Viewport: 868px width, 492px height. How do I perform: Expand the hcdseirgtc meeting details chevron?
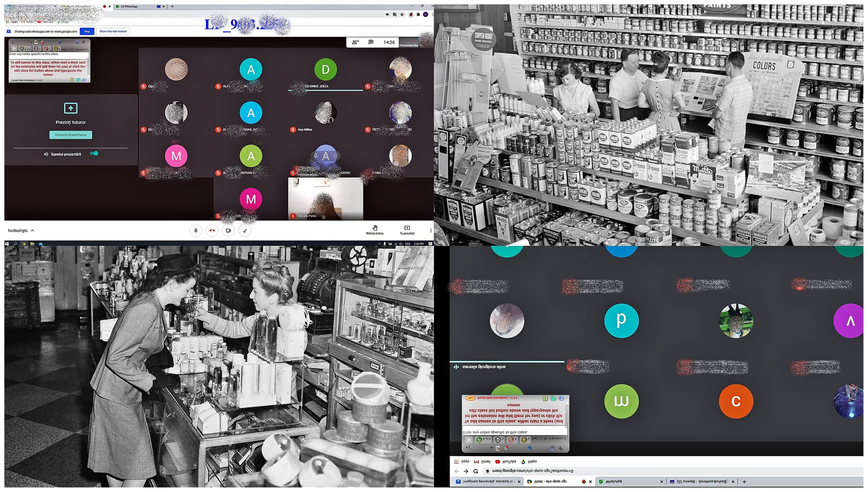point(32,231)
